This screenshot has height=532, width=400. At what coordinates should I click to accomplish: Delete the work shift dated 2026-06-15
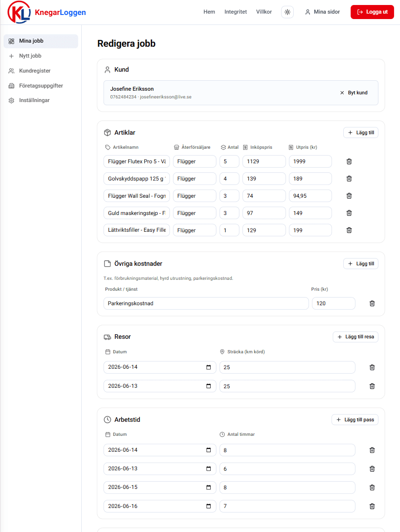pyautogui.click(x=372, y=487)
